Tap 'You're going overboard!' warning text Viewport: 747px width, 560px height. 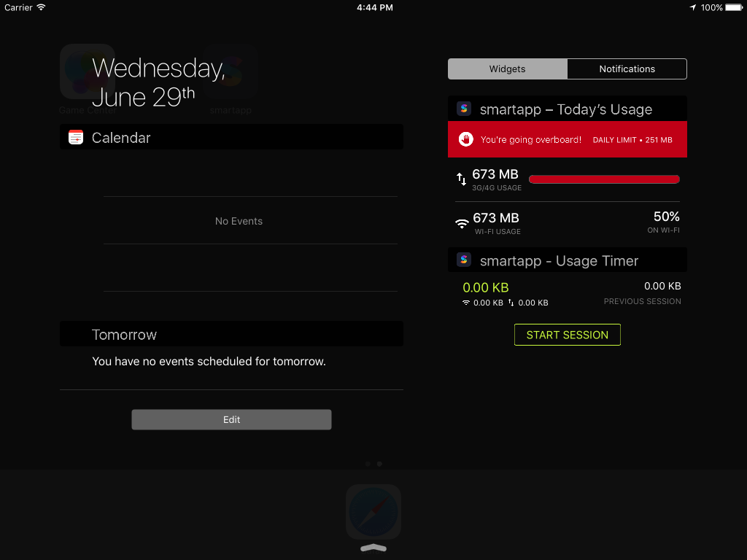point(531,139)
